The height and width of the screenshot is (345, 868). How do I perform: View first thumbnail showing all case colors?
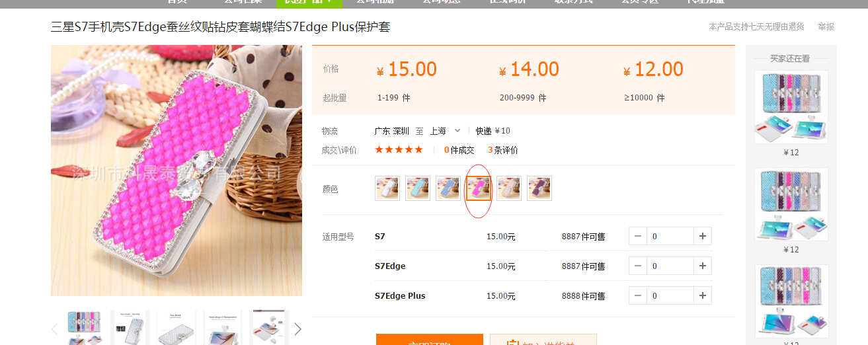click(84, 327)
